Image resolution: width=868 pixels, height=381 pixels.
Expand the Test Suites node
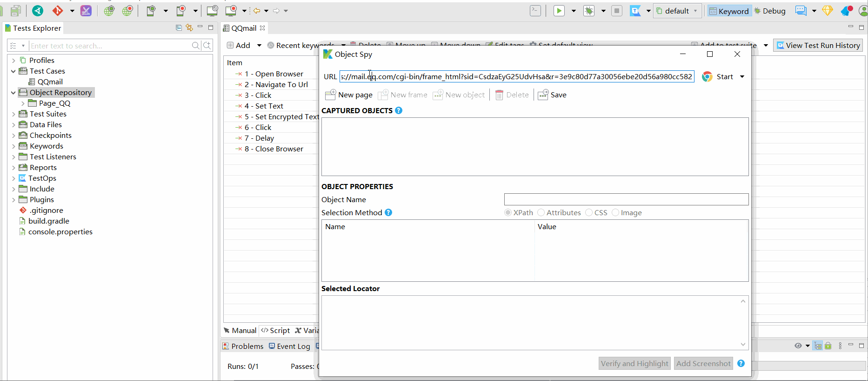click(x=13, y=114)
